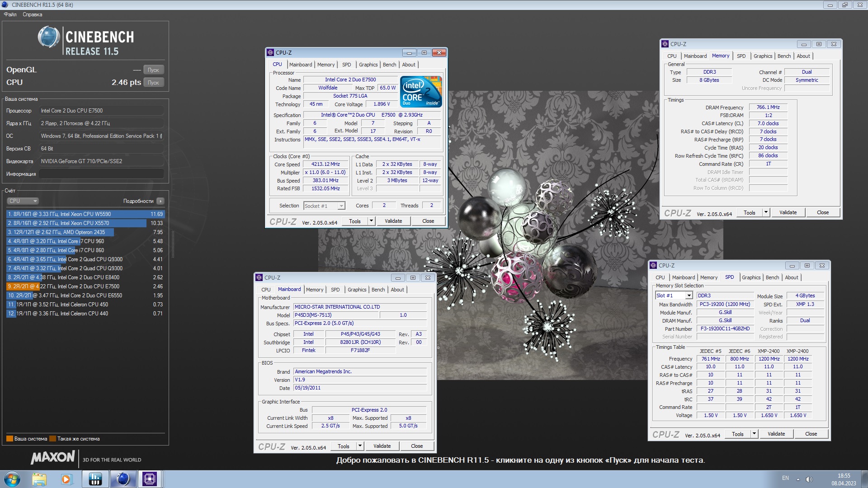Click the CPU-Z taskbar icon
Image resolution: width=868 pixels, height=488 pixels.
coord(150,479)
